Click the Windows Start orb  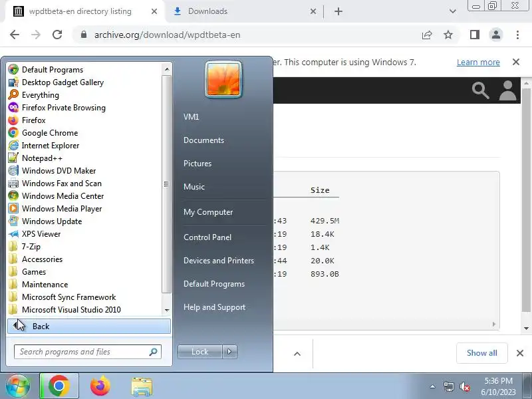pyautogui.click(x=18, y=386)
